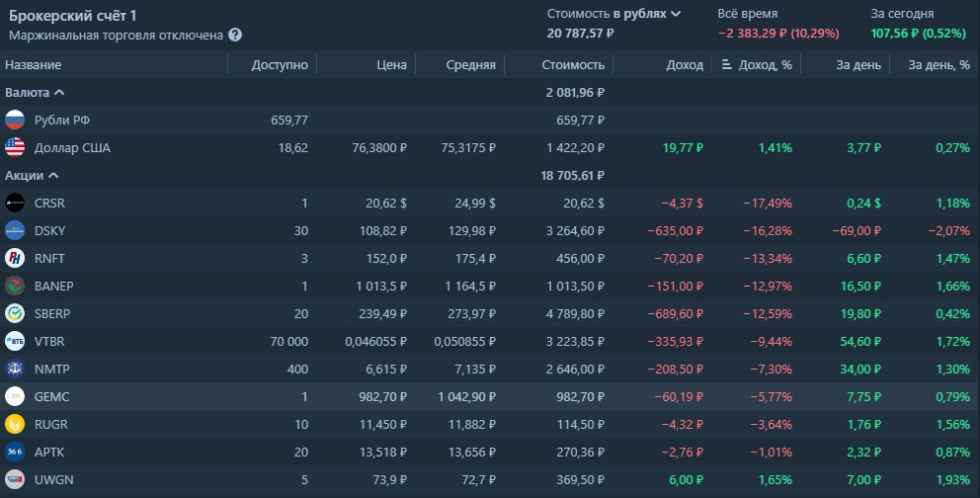This screenshot has width=980, height=498.
Task: Open the DSKY ticker link
Action: (49, 230)
